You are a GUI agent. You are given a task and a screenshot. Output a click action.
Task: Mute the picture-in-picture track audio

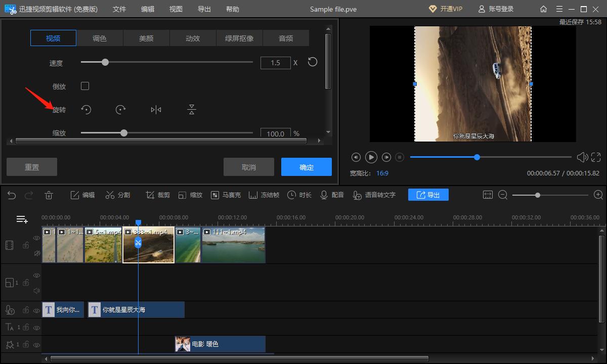[x=36, y=291]
